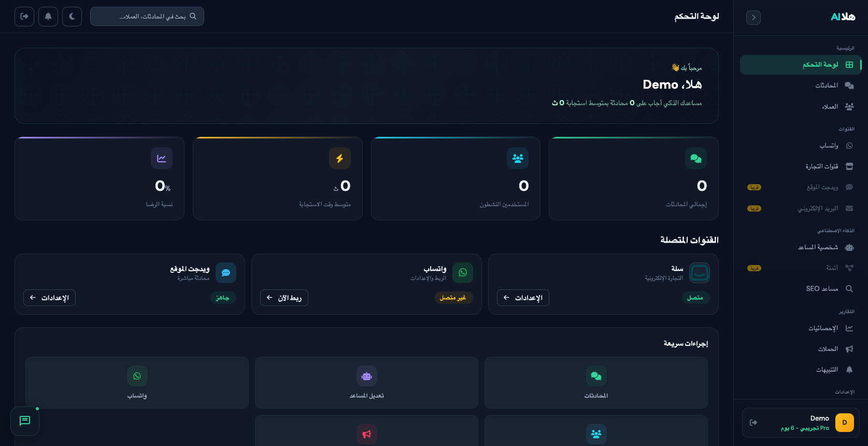This screenshot has width=868, height=446.
Task: Click the sidebar footer logout icon
Action: click(x=753, y=423)
